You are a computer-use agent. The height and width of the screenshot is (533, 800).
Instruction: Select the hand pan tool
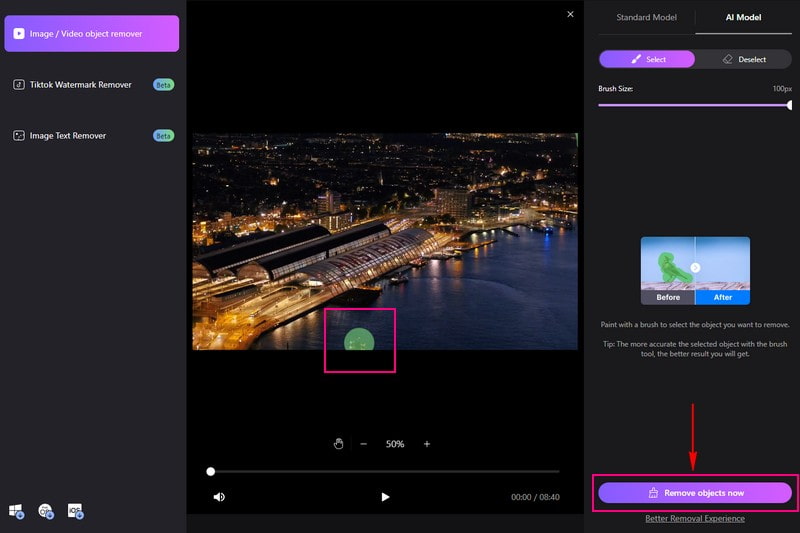coord(338,444)
